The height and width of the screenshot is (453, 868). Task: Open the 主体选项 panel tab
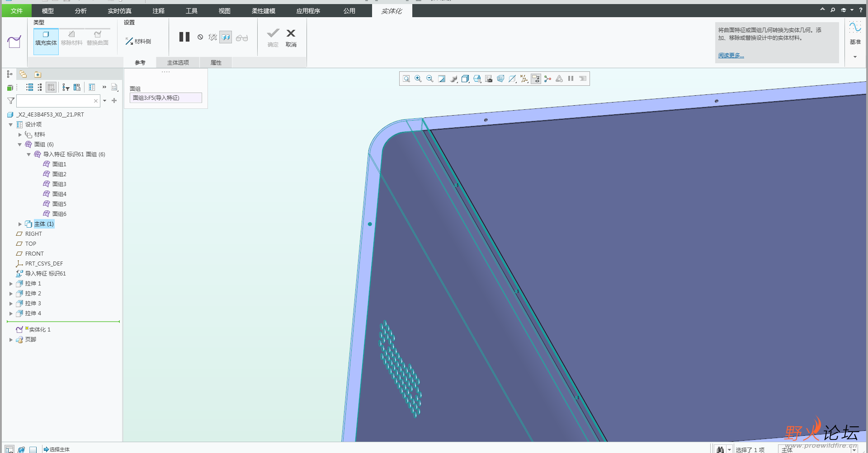(x=178, y=63)
